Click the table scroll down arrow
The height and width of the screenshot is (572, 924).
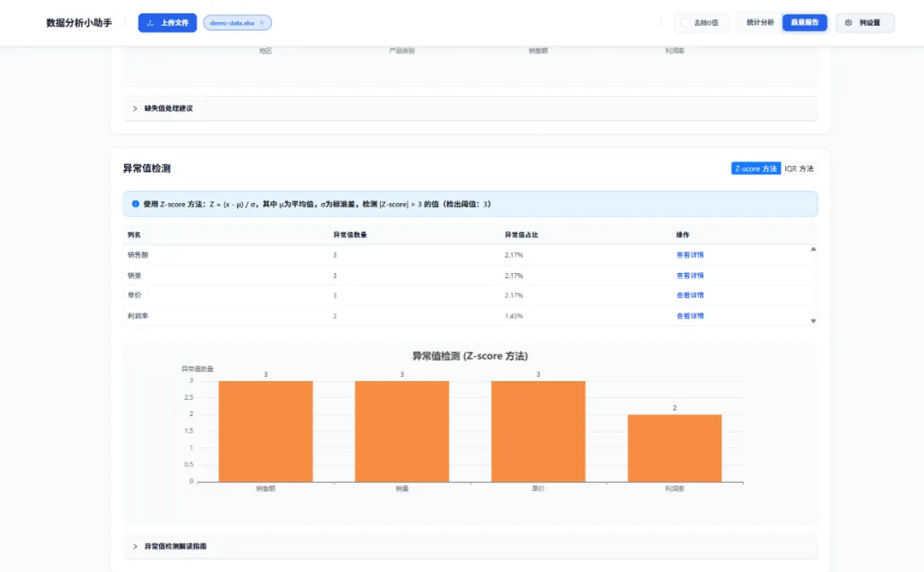[x=814, y=321]
